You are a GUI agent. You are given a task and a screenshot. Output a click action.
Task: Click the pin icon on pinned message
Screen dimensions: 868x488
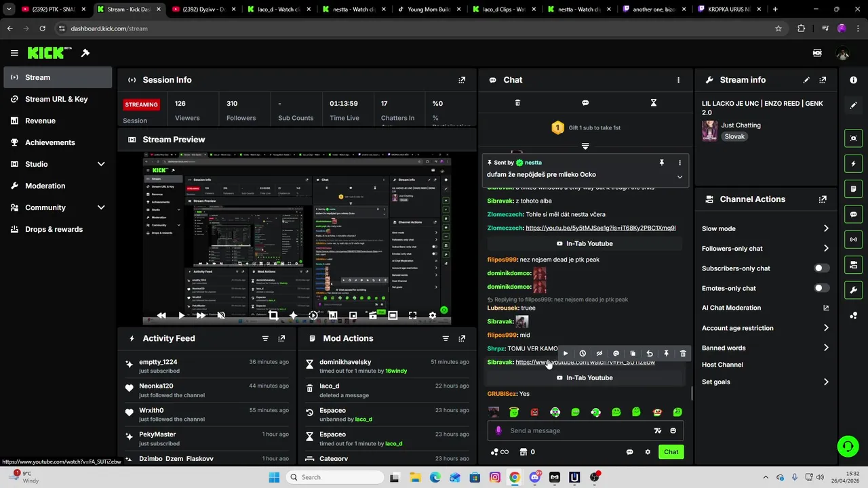[662, 163]
